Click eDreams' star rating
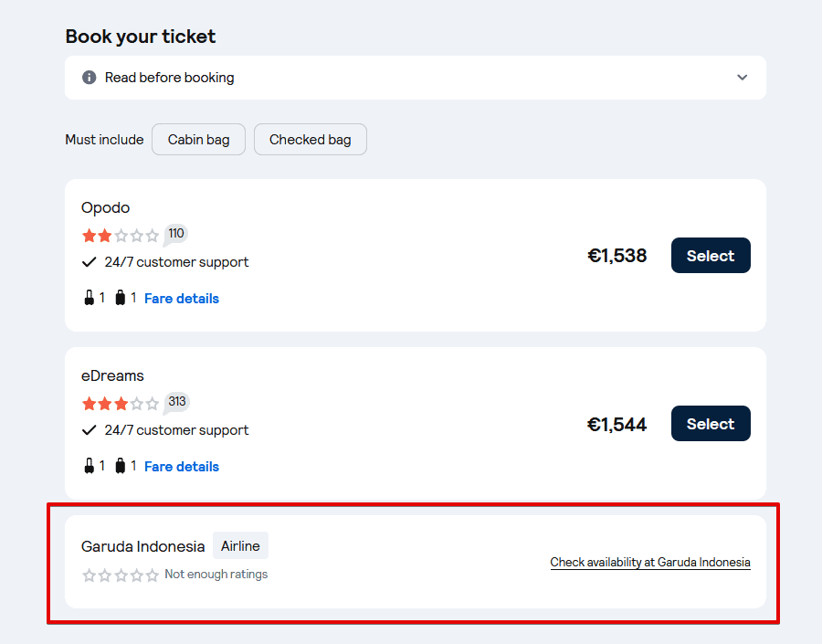 coord(121,404)
